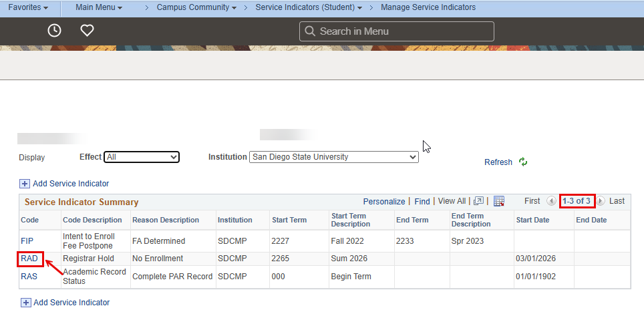
Task: Click the Personalize link in grid header
Action: point(384,202)
